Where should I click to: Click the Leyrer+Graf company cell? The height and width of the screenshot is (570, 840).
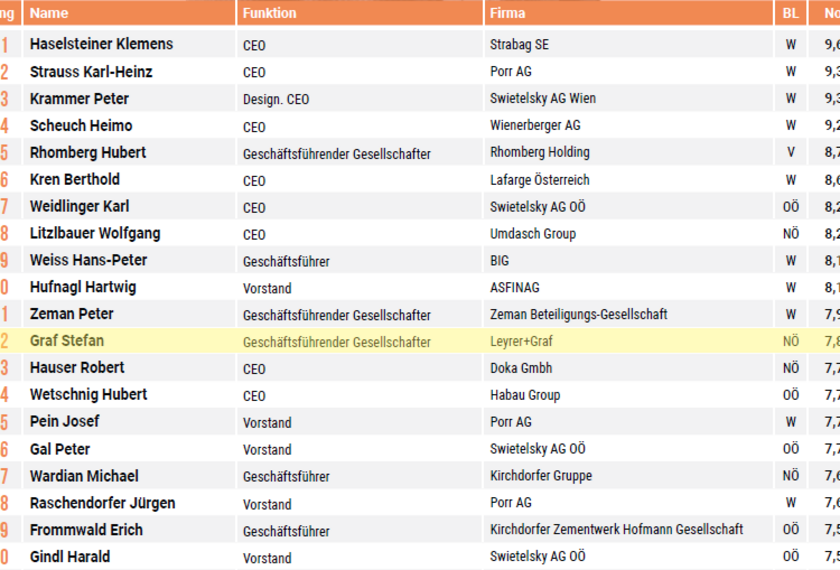pos(628,341)
